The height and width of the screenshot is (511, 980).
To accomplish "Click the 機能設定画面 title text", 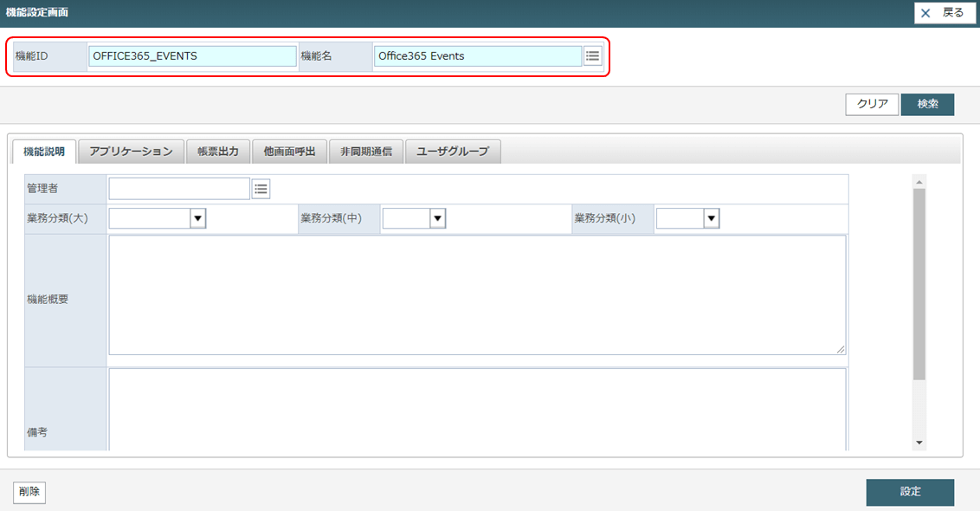I will [x=37, y=12].
